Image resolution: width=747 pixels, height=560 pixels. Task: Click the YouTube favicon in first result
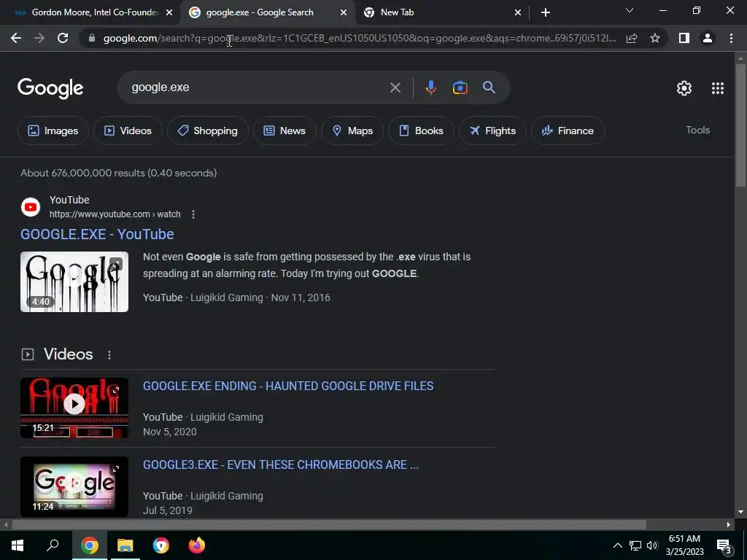coord(31,207)
